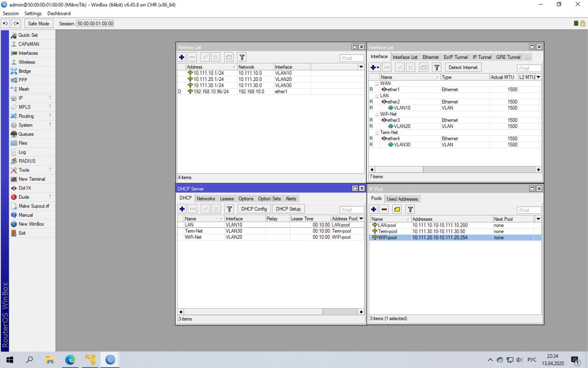Open Log from sidebar

tap(22, 152)
